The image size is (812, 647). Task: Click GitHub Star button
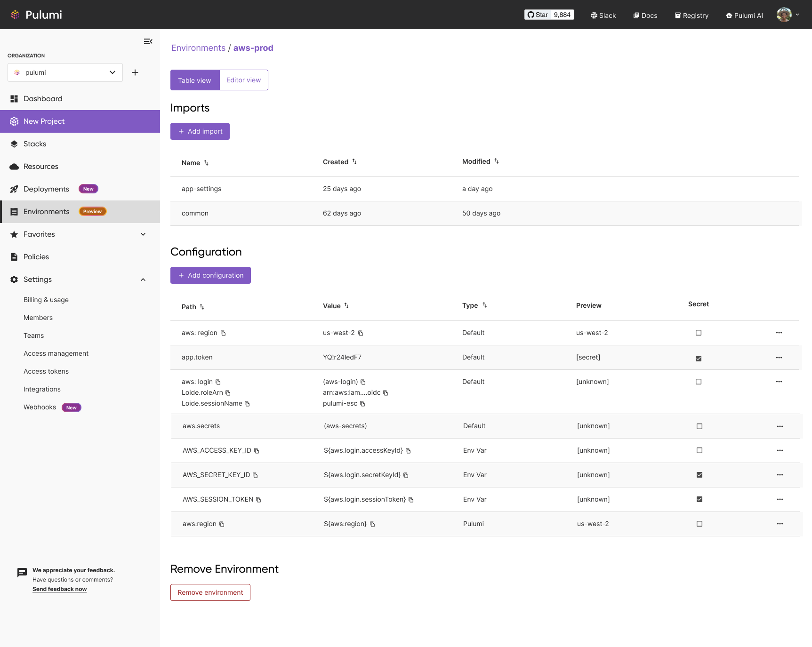(538, 15)
